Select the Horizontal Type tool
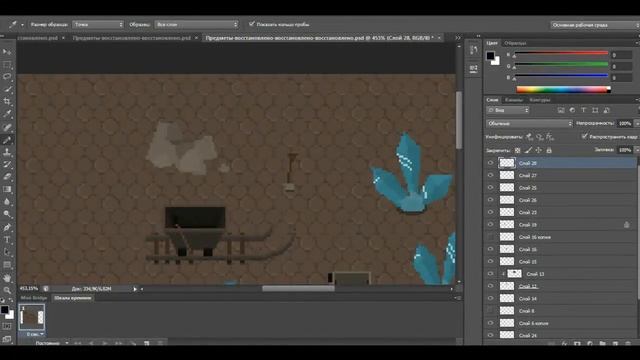640x360 pixels. tap(7, 240)
